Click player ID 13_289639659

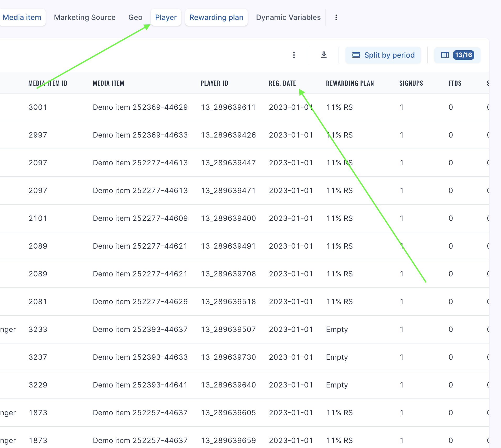point(228,440)
